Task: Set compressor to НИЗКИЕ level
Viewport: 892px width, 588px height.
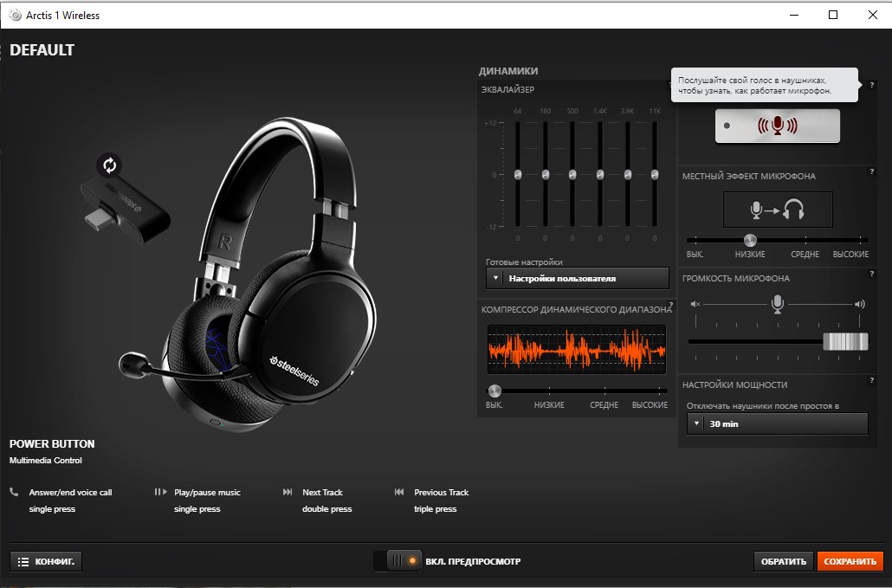Action: coord(549,405)
